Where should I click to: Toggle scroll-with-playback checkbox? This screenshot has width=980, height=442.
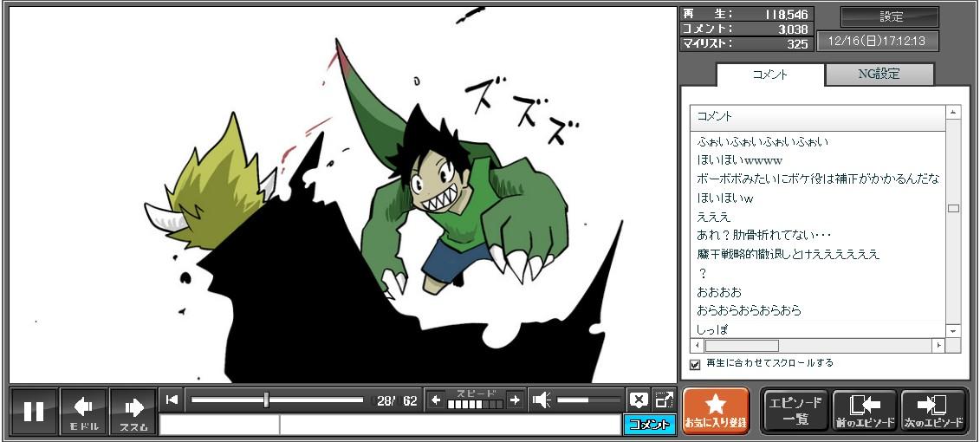[x=695, y=364]
